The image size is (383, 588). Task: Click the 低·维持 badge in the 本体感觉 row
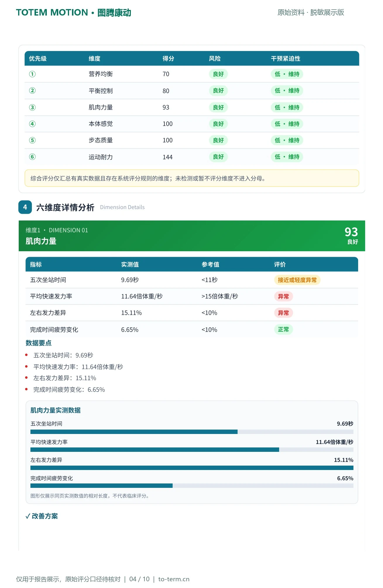(x=287, y=124)
